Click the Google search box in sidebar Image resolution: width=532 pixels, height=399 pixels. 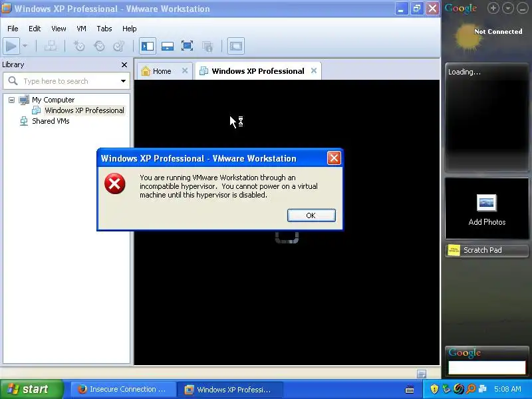487,368
